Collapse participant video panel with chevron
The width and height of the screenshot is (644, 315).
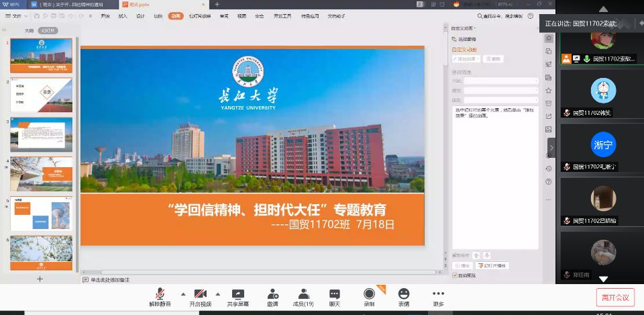(551, 147)
